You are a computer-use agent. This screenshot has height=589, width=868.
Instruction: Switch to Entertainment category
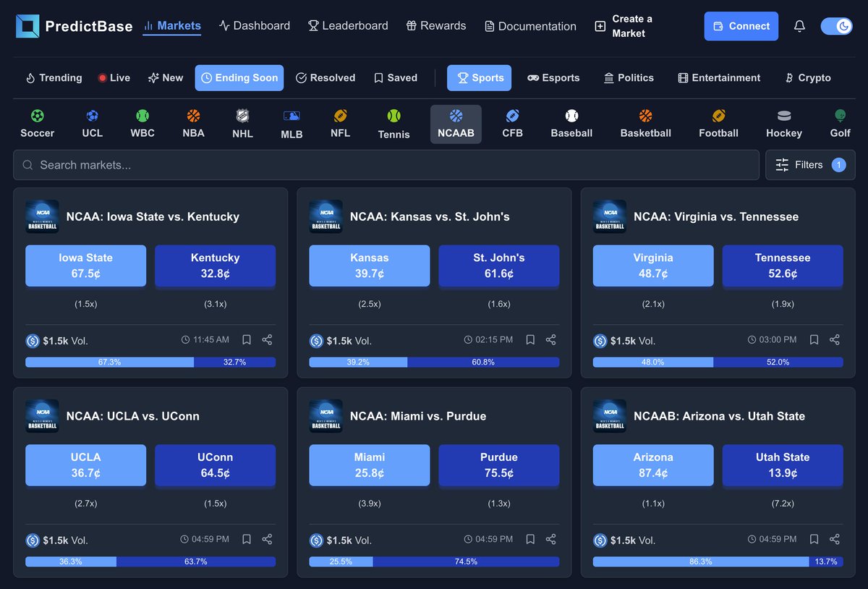click(719, 77)
